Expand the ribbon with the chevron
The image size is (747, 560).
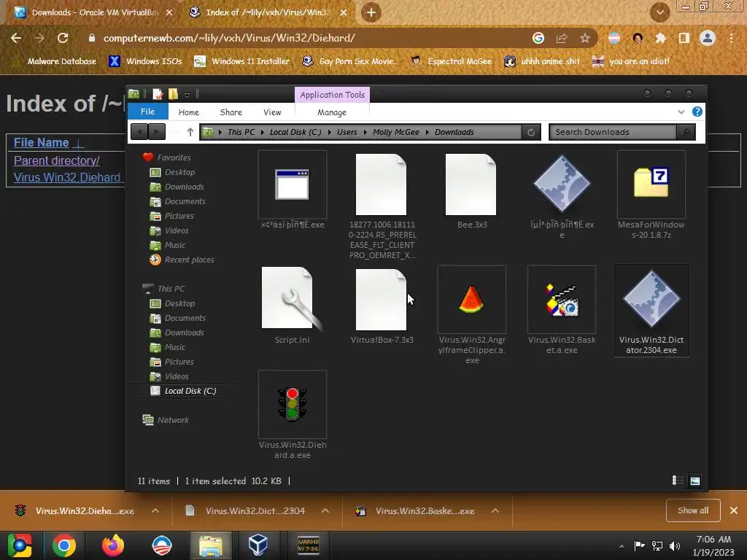[x=681, y=112]
